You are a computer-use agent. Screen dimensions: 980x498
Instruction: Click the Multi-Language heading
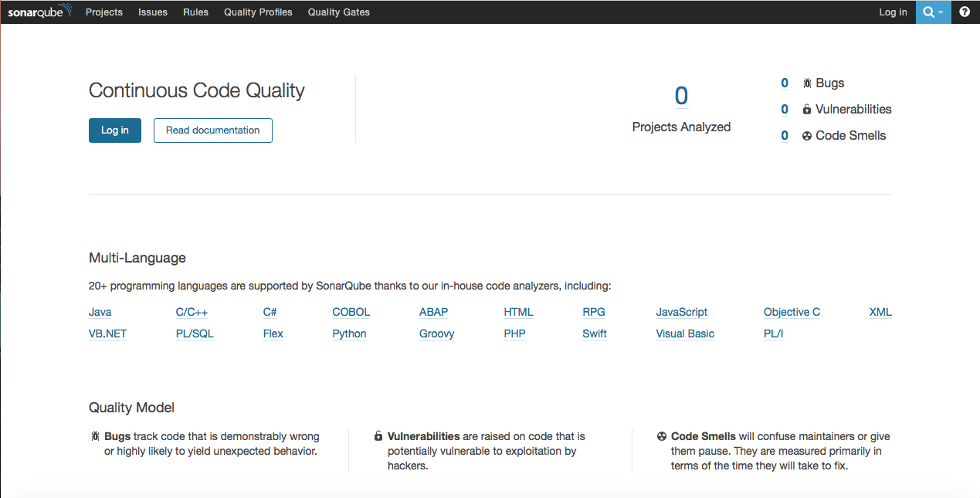(x=137, y=258)
